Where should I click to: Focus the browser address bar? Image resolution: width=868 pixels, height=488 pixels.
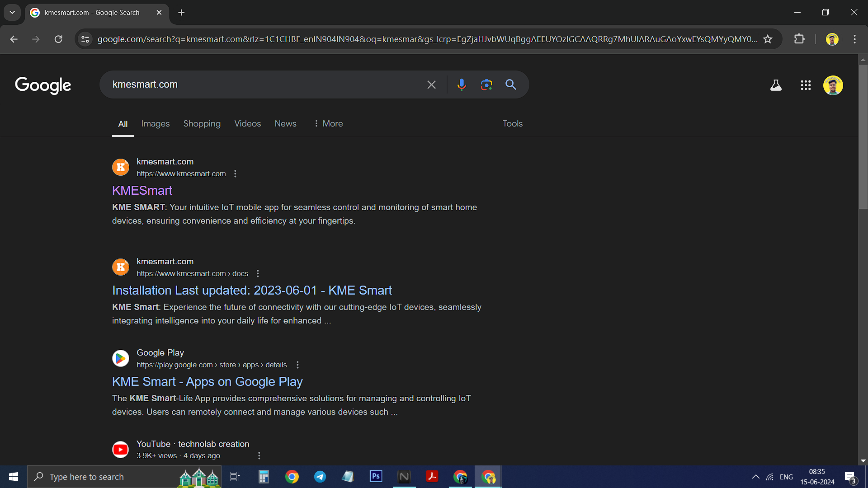(x=427, y=39)
